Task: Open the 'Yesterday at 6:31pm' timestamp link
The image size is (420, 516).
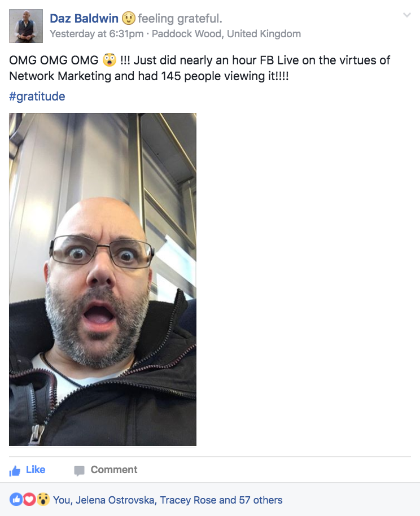Action: pyautogui.click(x=97, y=34)
